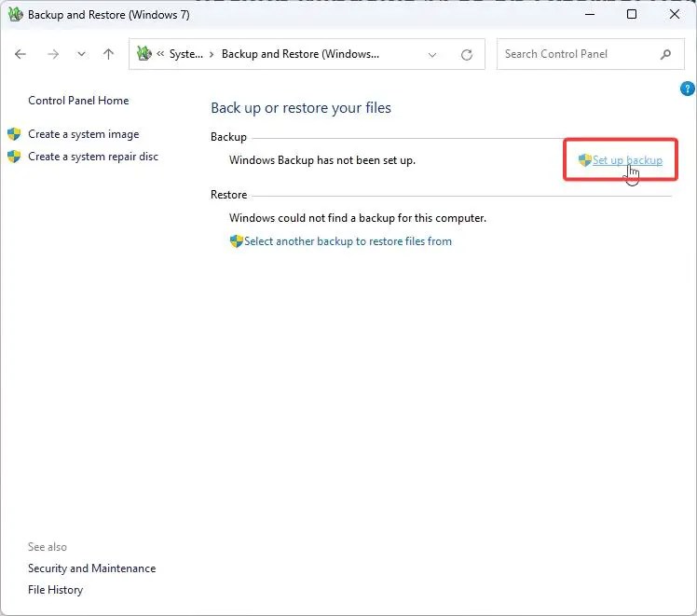The width and height of the screenshot is (697, 616).
Task: Click the shield icon beside 'Select another backup'
Action: click(237, 240)
